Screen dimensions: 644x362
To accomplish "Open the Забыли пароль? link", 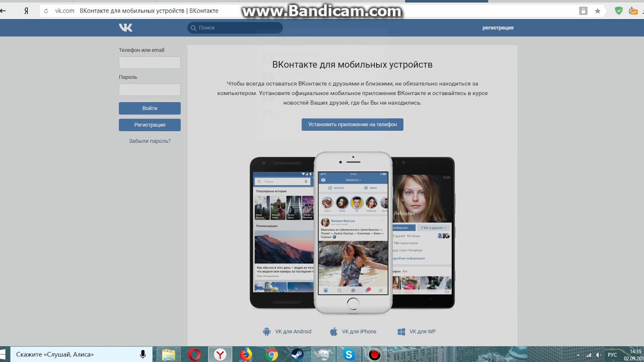I will (149, 141).
